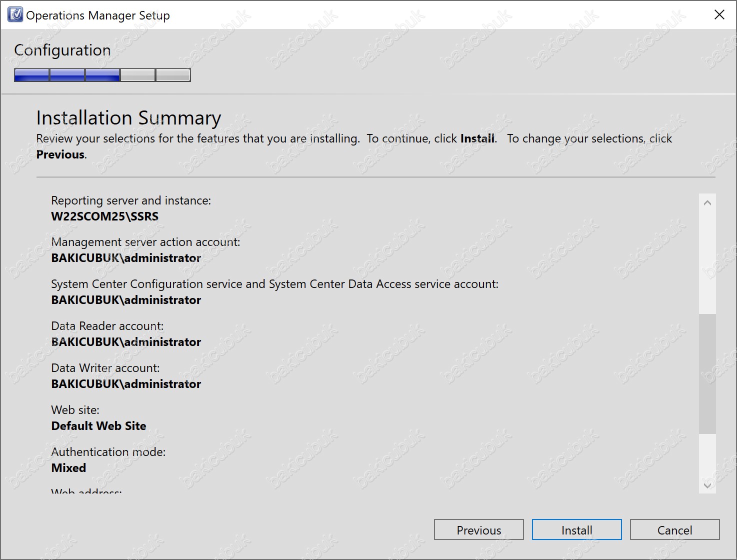Image resolution: width=737 pixels, height=560 pixels.
Task: Click the Configuration progress bar
Action: click(102, 75)
